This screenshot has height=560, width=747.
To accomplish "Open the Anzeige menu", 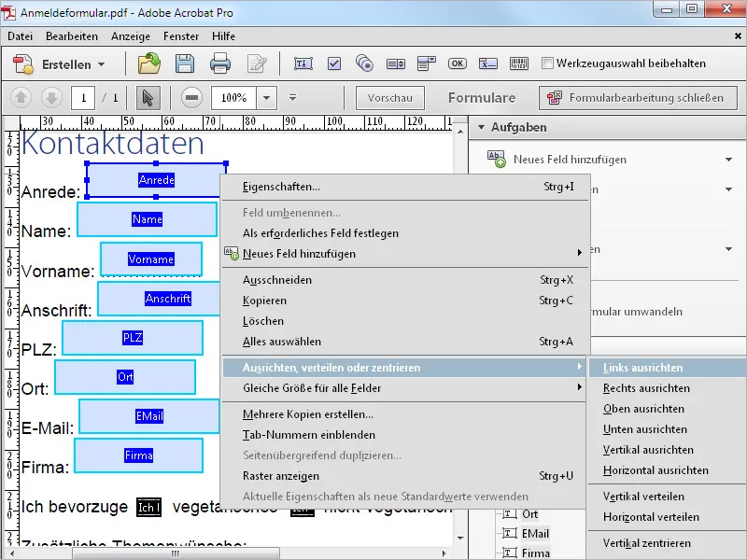I will pyautogui.click(x=131, y=36).
